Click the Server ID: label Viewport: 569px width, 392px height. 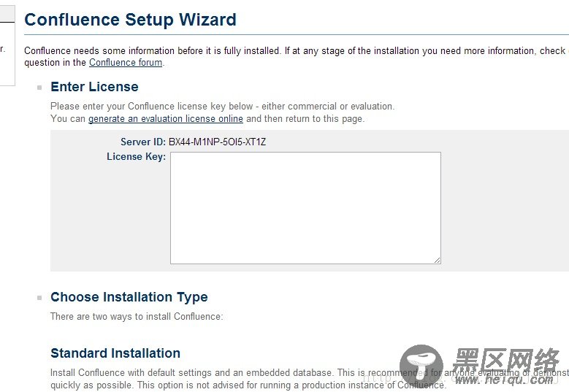[143, 142]
